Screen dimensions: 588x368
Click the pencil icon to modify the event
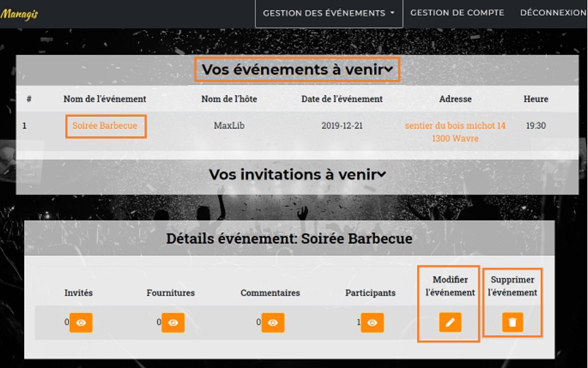pos(450,322)
